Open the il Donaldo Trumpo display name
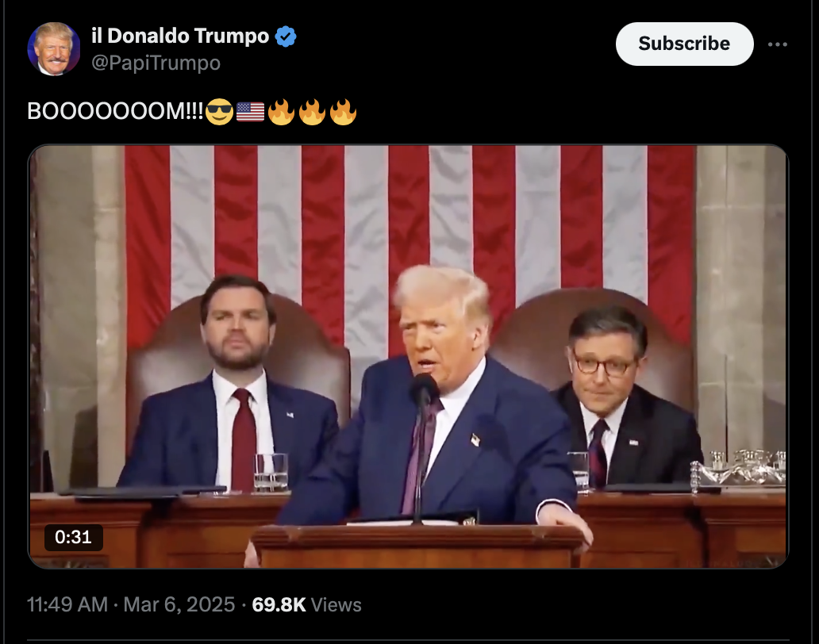 (x=180, y=36)
